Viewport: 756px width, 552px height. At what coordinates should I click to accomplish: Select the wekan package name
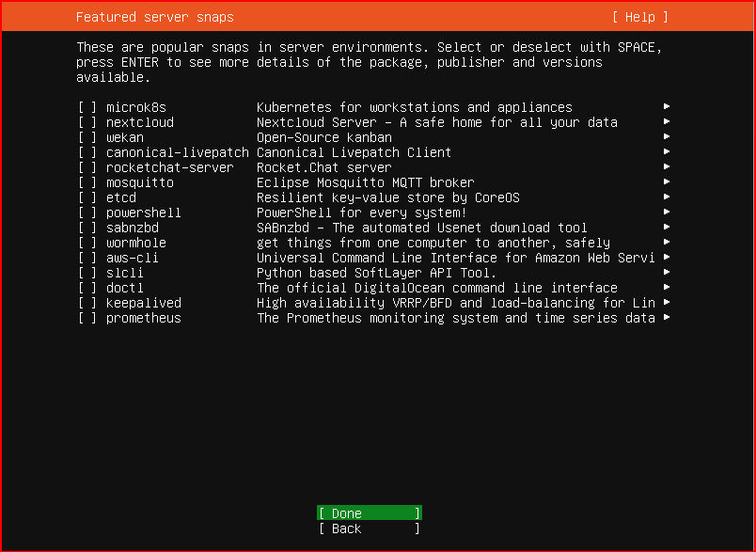[x=125, y=137]
